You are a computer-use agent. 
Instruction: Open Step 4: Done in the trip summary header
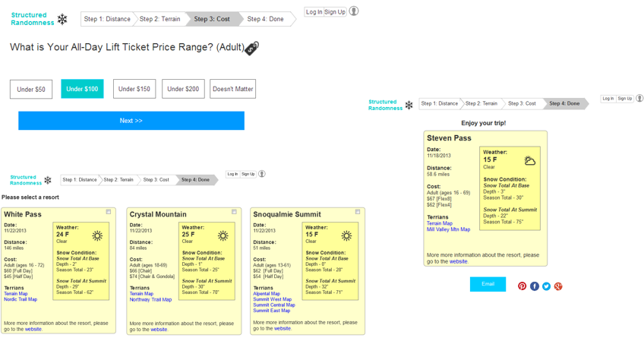click(565, 103)
